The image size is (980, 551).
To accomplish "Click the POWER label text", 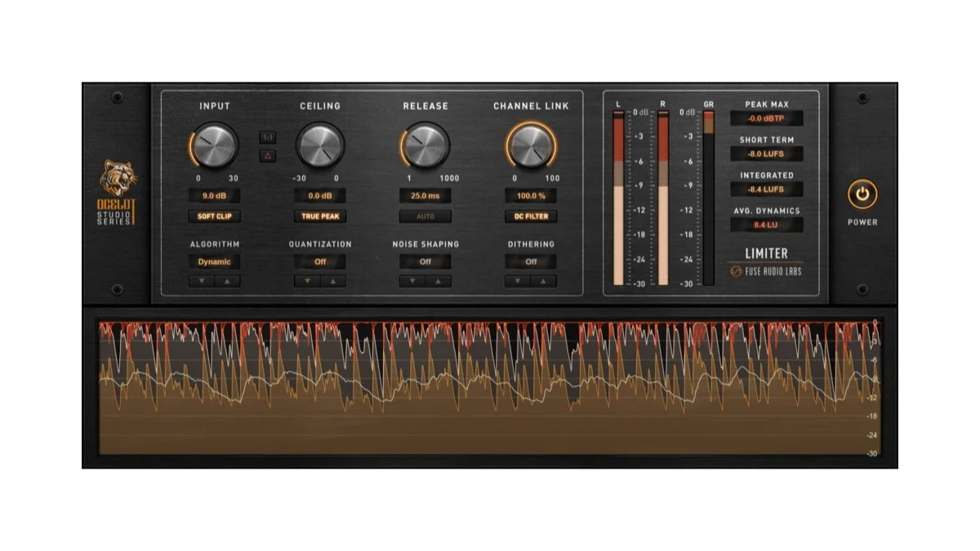I will point(862,222).
